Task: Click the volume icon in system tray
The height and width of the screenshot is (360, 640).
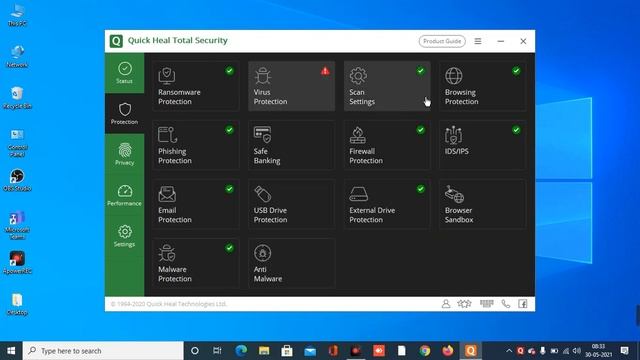Action: point(576,351)
